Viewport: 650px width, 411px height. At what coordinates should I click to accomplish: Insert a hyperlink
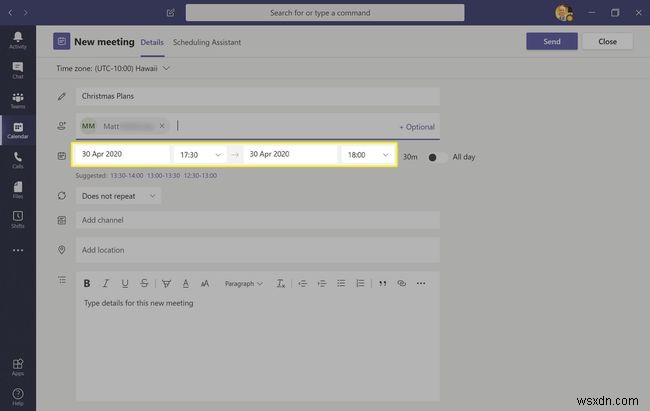(401, 283)
